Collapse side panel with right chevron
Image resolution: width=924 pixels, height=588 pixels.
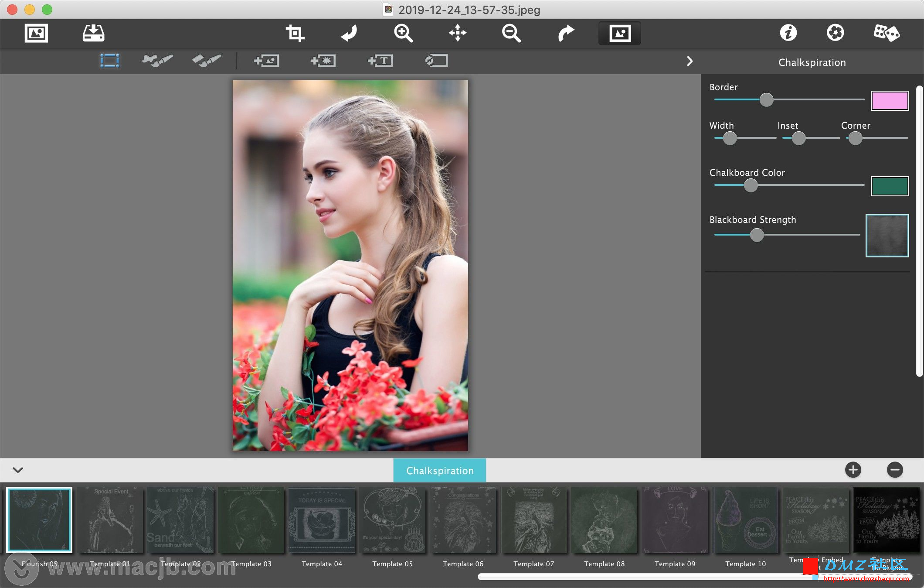point(690,61)
